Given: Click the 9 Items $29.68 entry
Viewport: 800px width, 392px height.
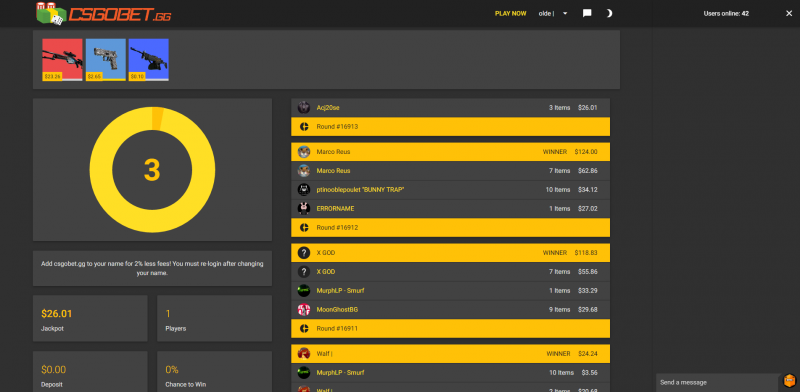Looking at the screenshot, I should point(573,309).
